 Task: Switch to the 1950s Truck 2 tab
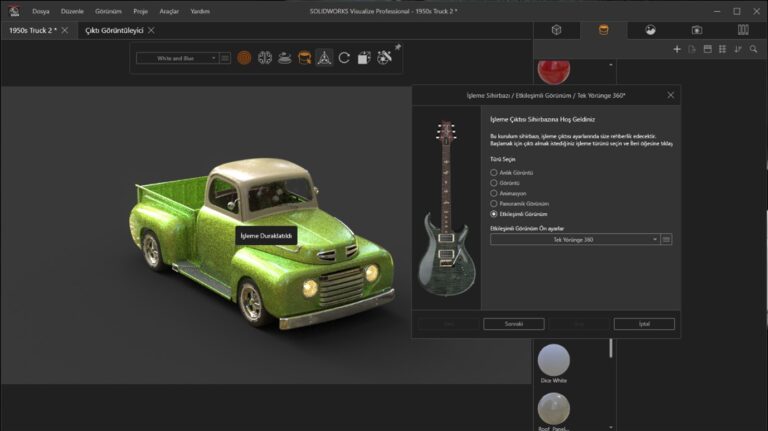click(32, 31)
